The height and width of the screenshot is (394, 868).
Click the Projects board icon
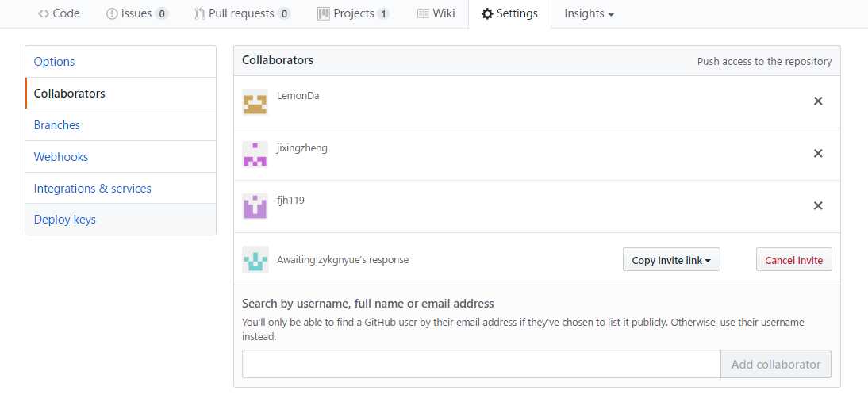[x=323, y=13]
